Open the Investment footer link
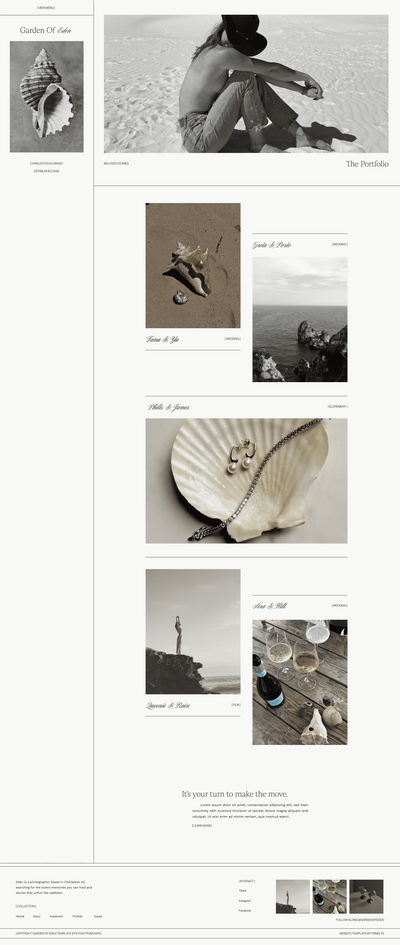This screenshot has height=945, width=400. (56, 916)
